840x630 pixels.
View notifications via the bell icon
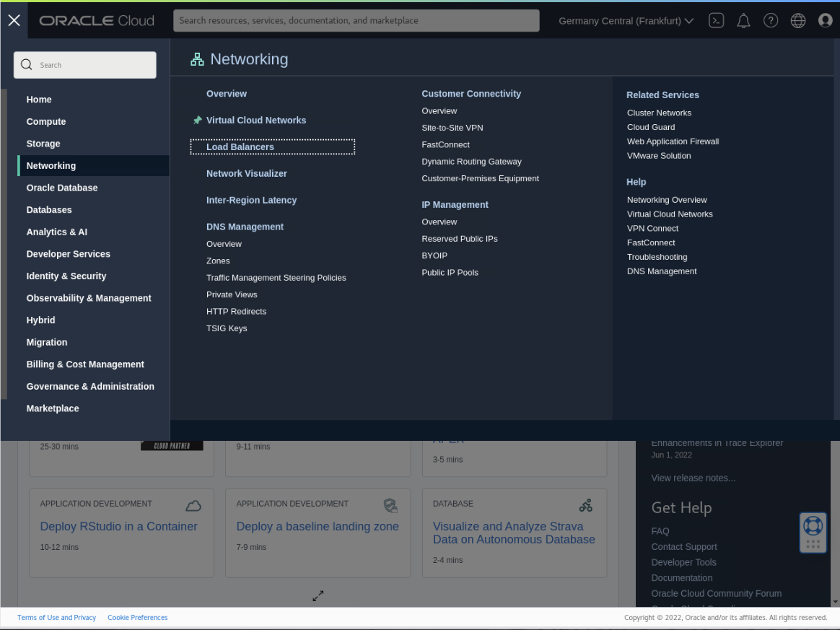coord(743,20)
